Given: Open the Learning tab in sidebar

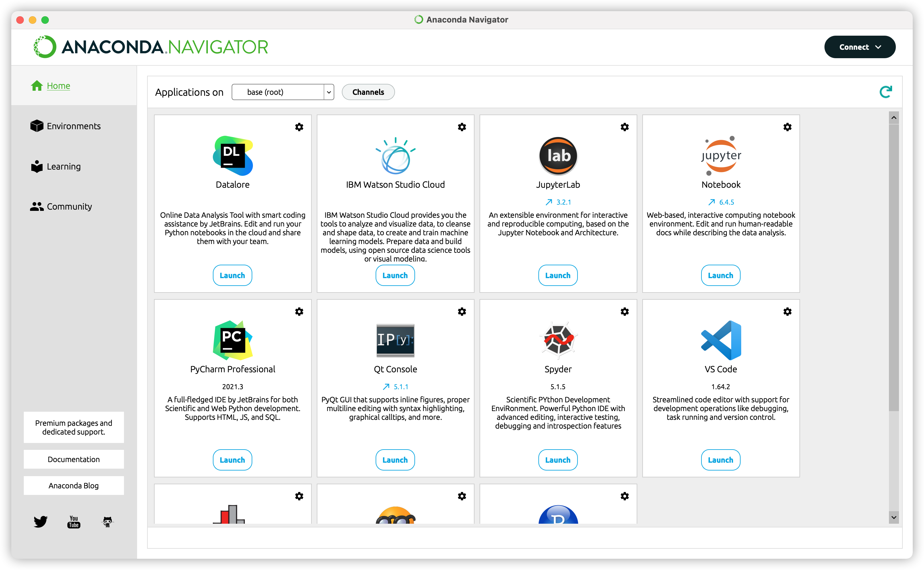Looking at the screenshot, I should (x=63, y=166).
